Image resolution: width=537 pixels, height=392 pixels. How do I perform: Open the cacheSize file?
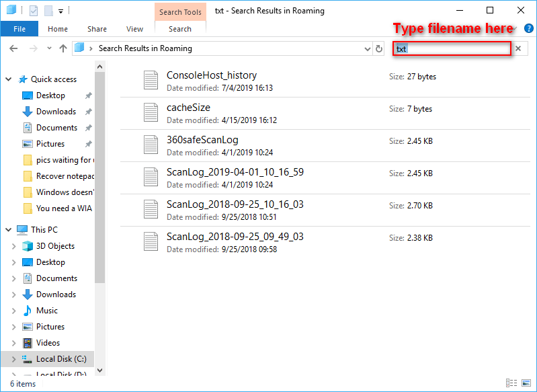[188, 108]
